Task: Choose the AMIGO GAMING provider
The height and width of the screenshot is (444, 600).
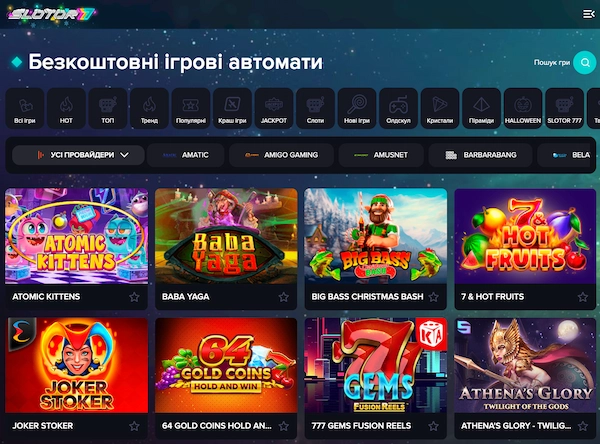Action: coord(281,155)
